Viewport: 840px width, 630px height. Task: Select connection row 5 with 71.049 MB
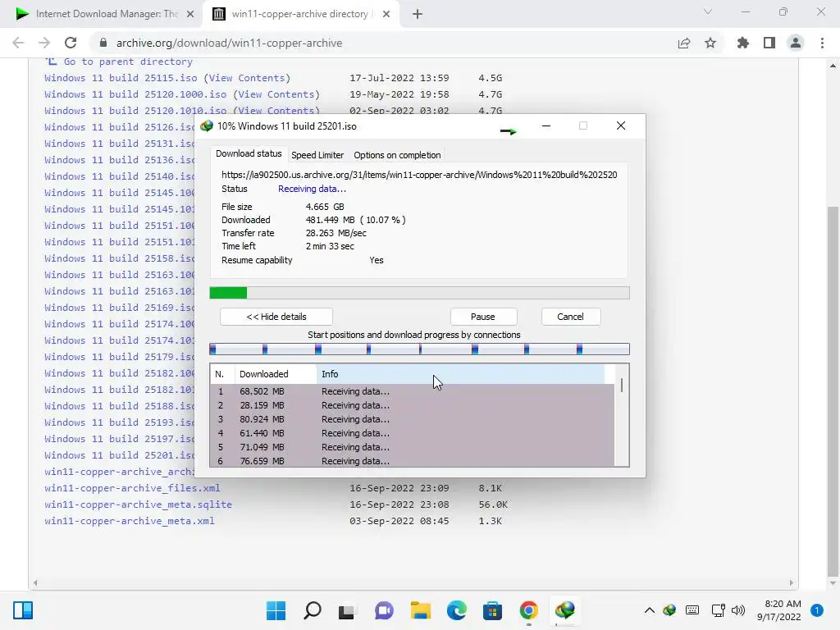point(412,447)
